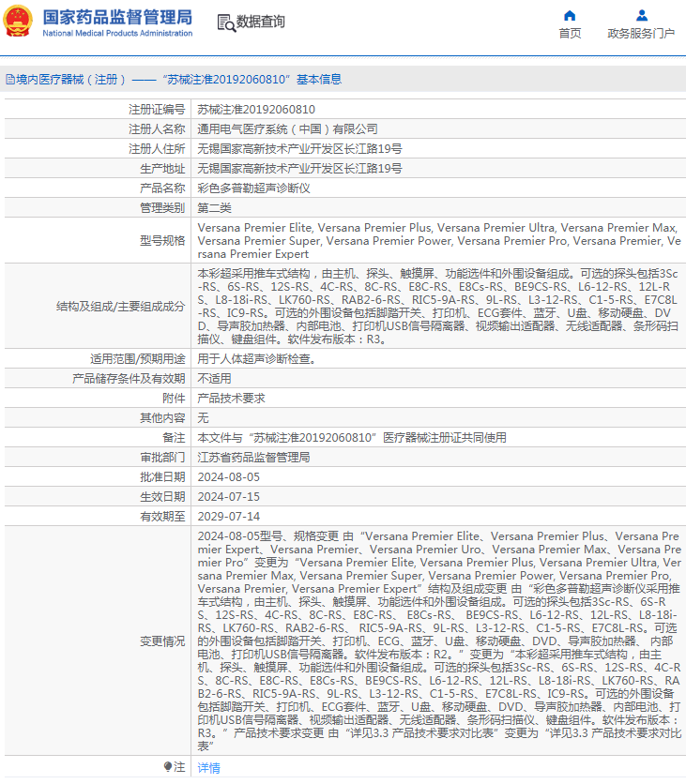Click 国家药品监督管理局 site title
Screen dimensions: 686x784
click(x=117, y=17)
